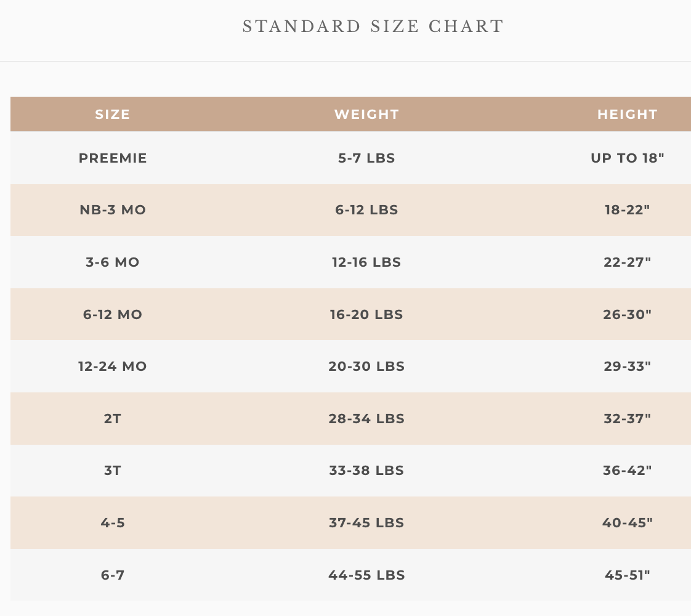Select the 6-7 size cell

113,575
